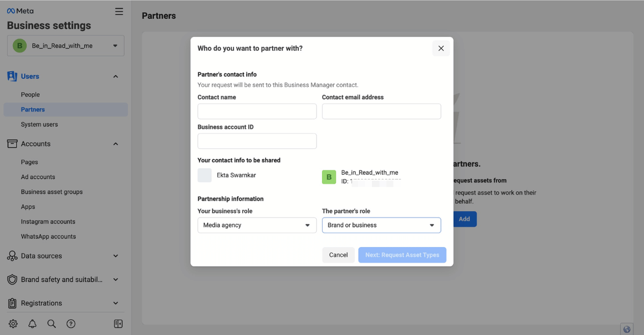
Task: Click the hamburger menu icon
Action: coord(119,11)
